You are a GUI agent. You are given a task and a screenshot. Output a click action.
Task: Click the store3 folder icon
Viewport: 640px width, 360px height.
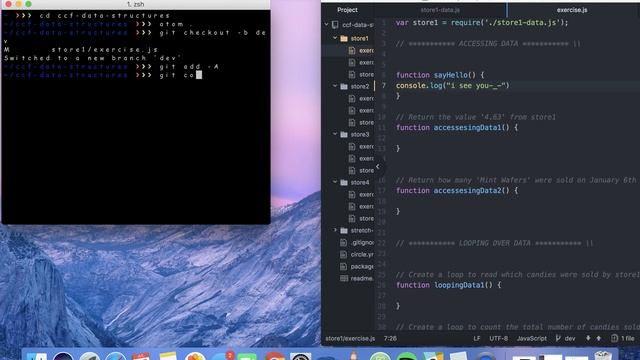[x=344, y=134]
